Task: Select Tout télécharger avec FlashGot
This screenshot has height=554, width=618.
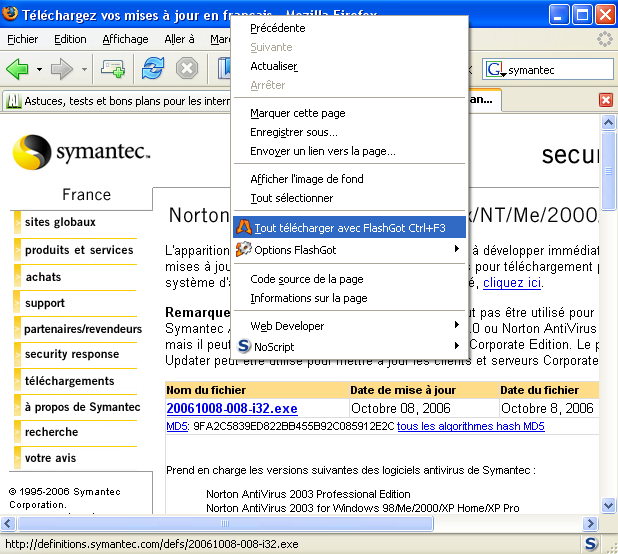Action: coord(349,227)
